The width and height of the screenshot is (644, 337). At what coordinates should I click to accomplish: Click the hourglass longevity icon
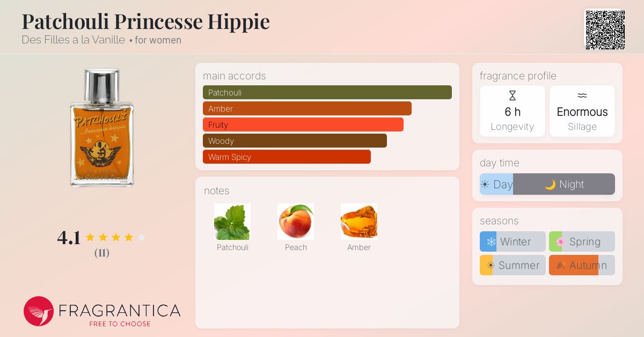click(513, 96)
